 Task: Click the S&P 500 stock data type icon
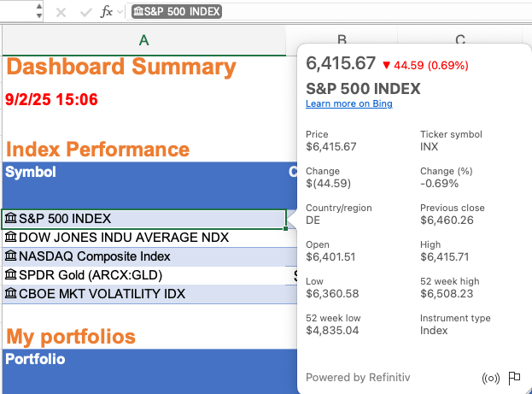(x=11, y=219)
